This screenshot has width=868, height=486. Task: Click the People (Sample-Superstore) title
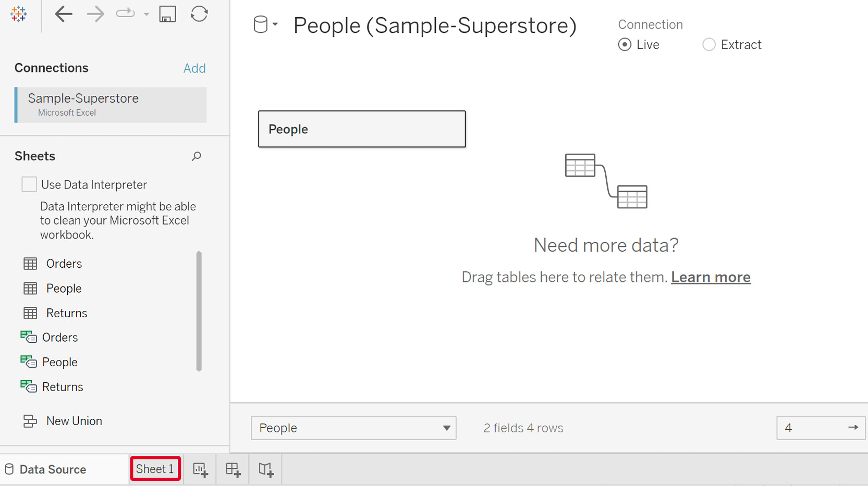tap(435, 26)
